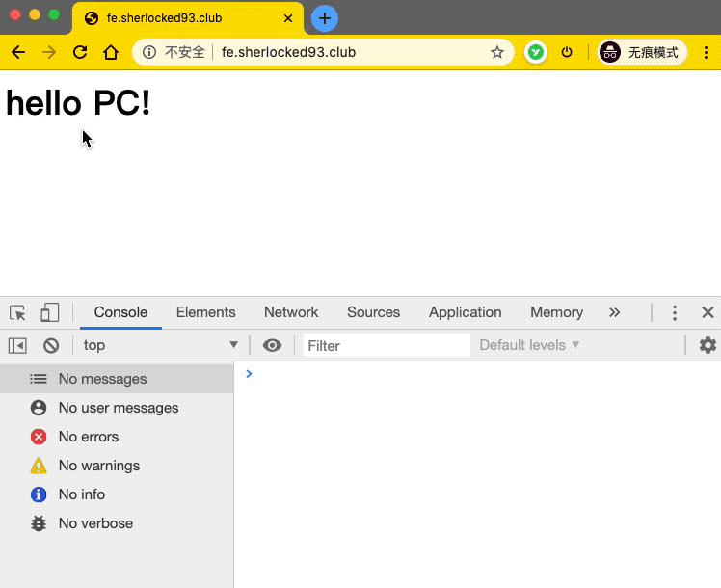Open the top context dropdown
This screenshot has width=721, height=588.
pos(160,345)
